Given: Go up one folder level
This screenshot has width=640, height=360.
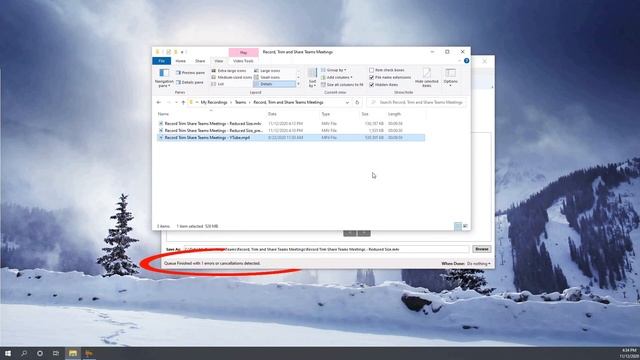Looking at the screenshot, I should (183, 102).
